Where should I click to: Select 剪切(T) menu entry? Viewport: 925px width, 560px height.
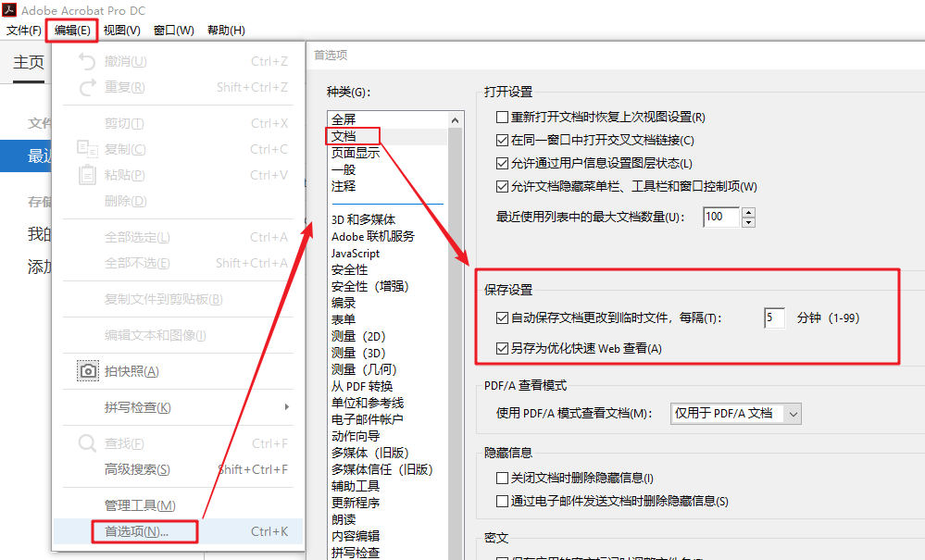point(178,123)
